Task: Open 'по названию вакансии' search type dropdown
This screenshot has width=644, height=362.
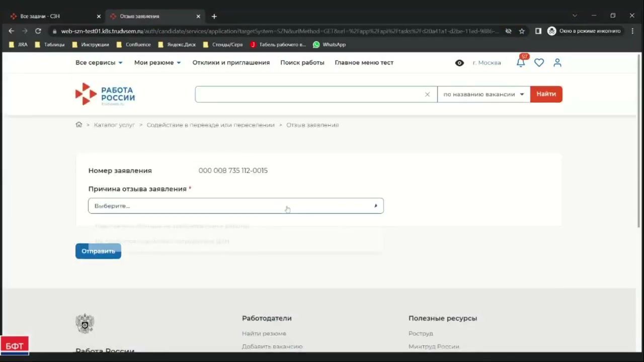Action: (484, 95)
